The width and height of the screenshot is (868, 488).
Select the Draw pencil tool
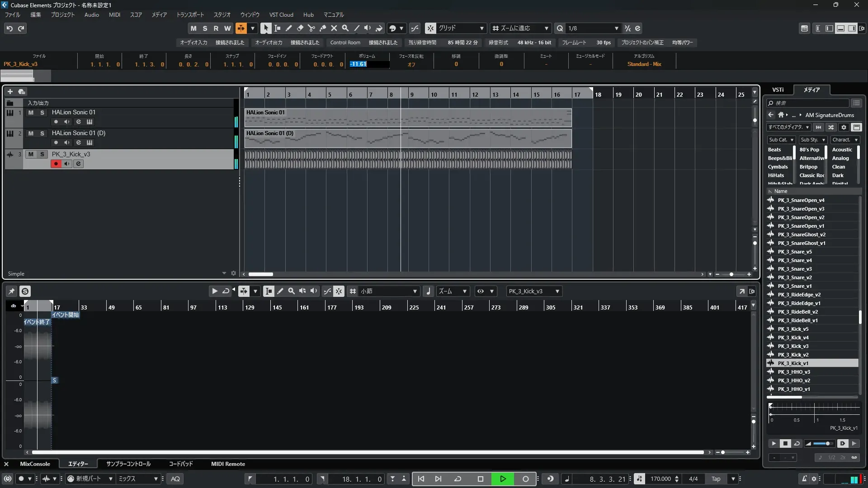[289, 28]
